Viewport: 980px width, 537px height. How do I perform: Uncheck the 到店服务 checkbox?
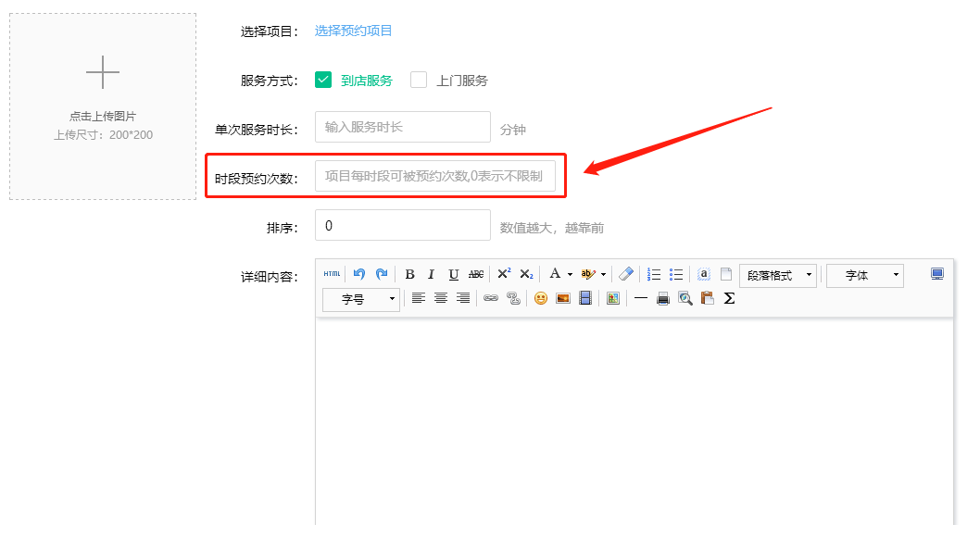[x=323, y=80]
